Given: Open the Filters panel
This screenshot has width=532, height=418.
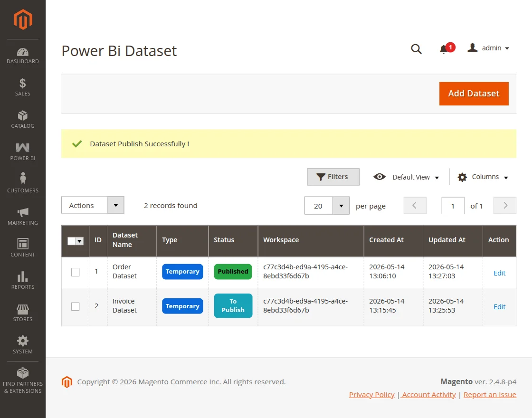Looking at the screenshot, I should click(x=333, y=177).
